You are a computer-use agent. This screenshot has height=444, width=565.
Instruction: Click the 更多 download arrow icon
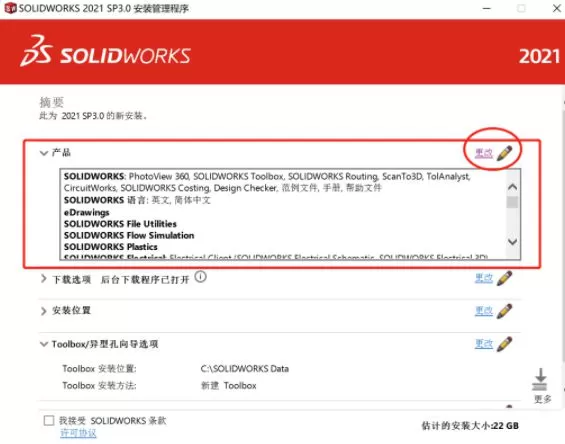pyautogui.click(x=540, y=379)
